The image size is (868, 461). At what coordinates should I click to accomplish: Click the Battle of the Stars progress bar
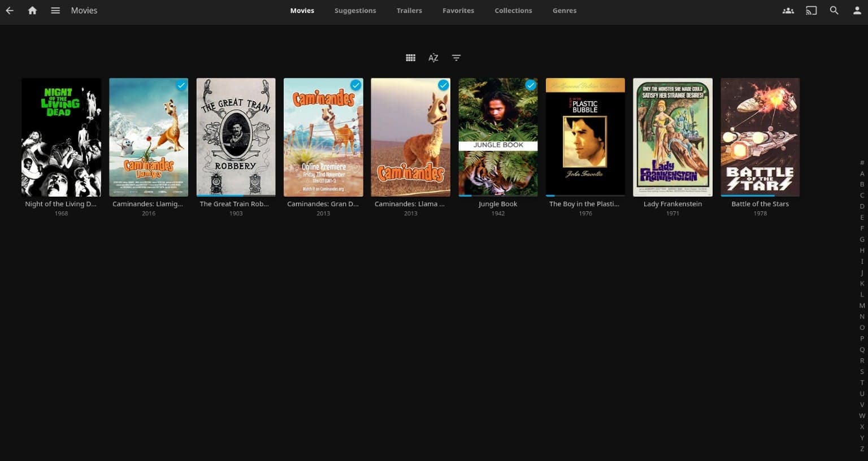(x=760, y=195)
